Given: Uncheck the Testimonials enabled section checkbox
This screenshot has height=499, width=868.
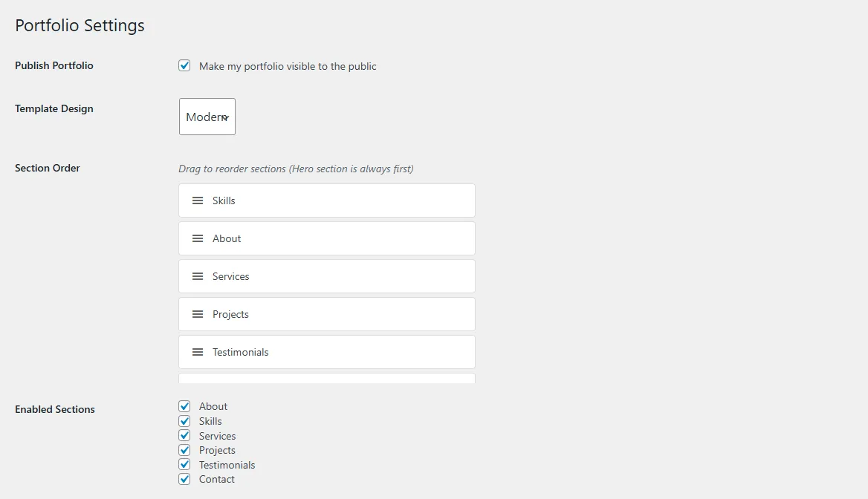Looking at the screenshot, I should (x=184, y=465).
